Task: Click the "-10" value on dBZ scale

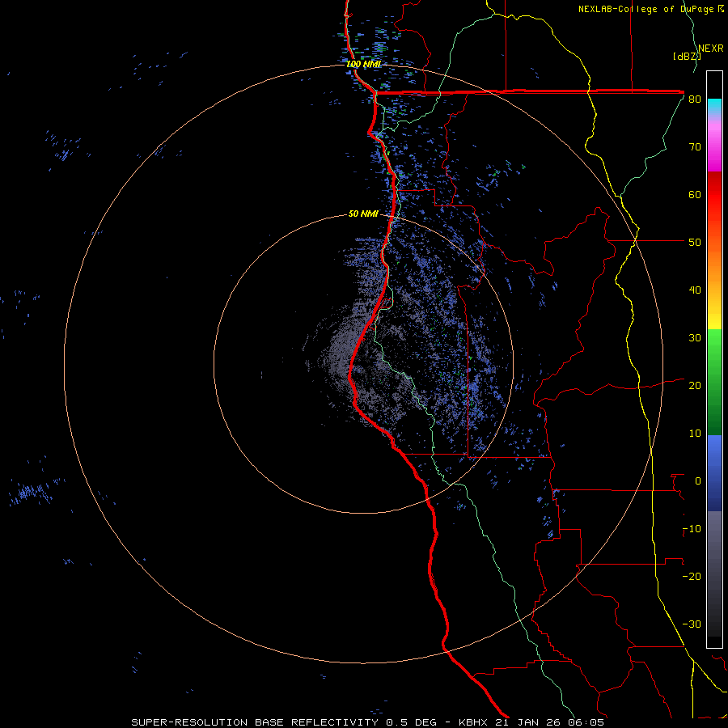Action: coord(692,529)
